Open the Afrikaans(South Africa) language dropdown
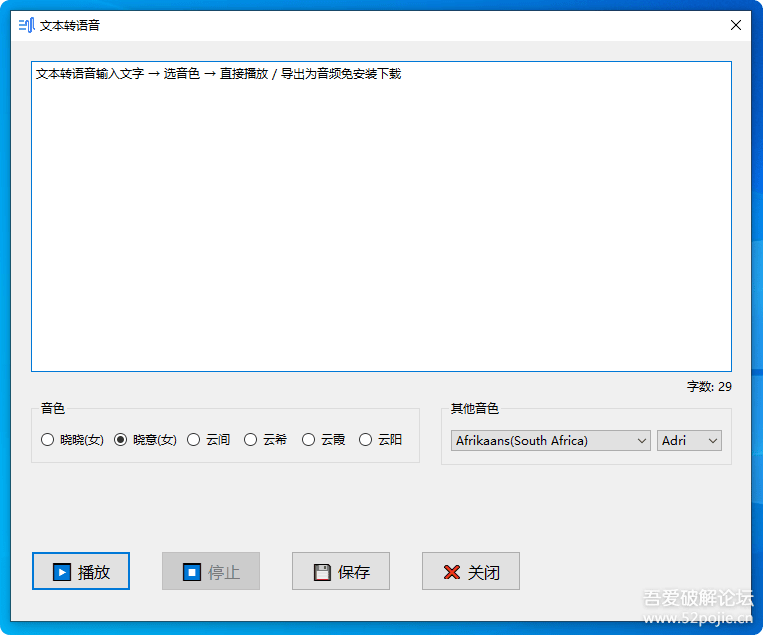The image size is (763, 635). pos(550,440)
